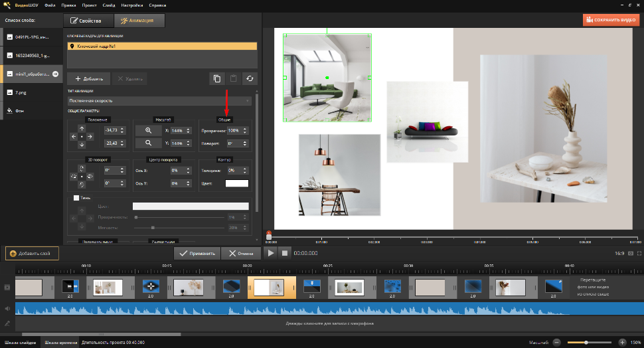Open the Проект menu
Viewport: 644px width, 348px height.
pyautogui.click(x=89, y=5)
